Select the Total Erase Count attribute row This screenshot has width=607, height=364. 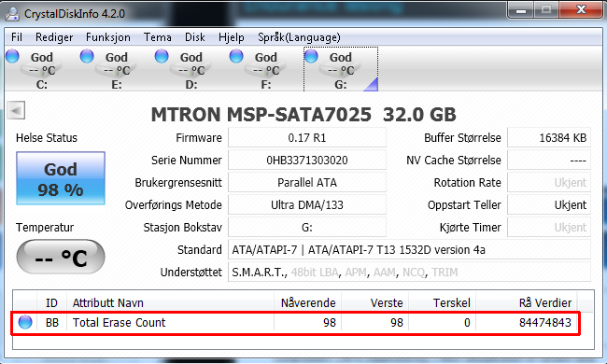point(295,323)
